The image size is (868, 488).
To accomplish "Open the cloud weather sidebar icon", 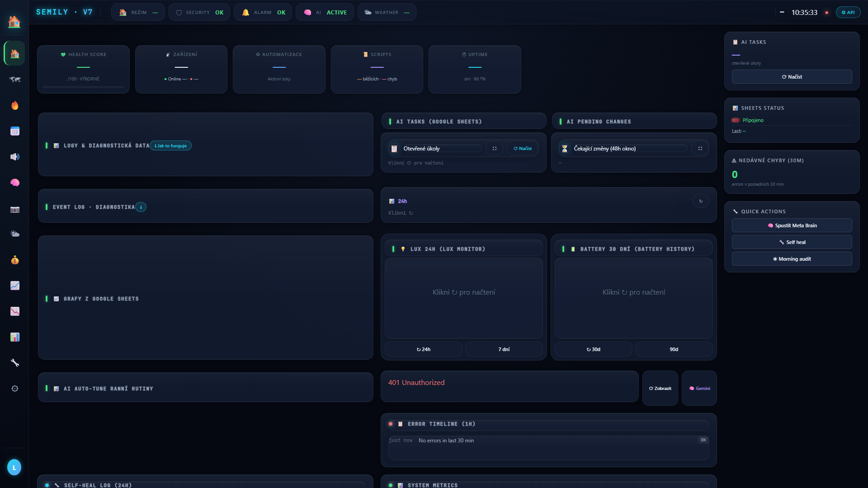I will coord(14,234).
